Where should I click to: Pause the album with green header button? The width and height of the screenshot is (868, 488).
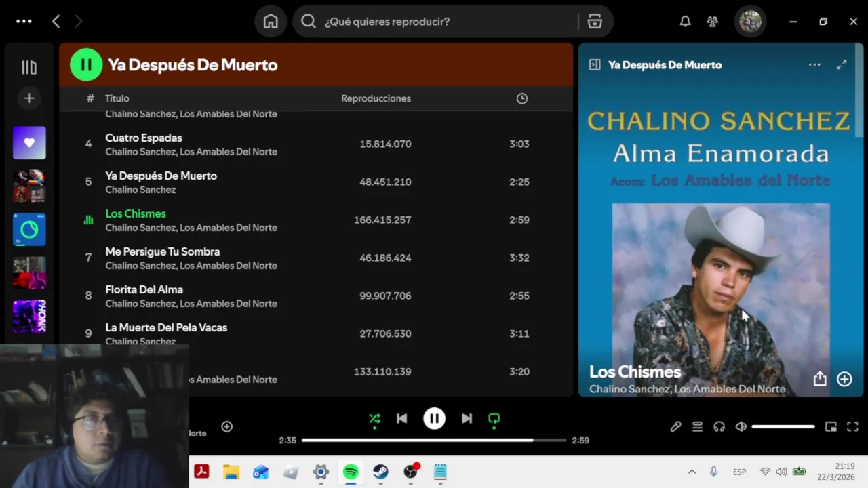pyautogui.click(x=86, y=65)
